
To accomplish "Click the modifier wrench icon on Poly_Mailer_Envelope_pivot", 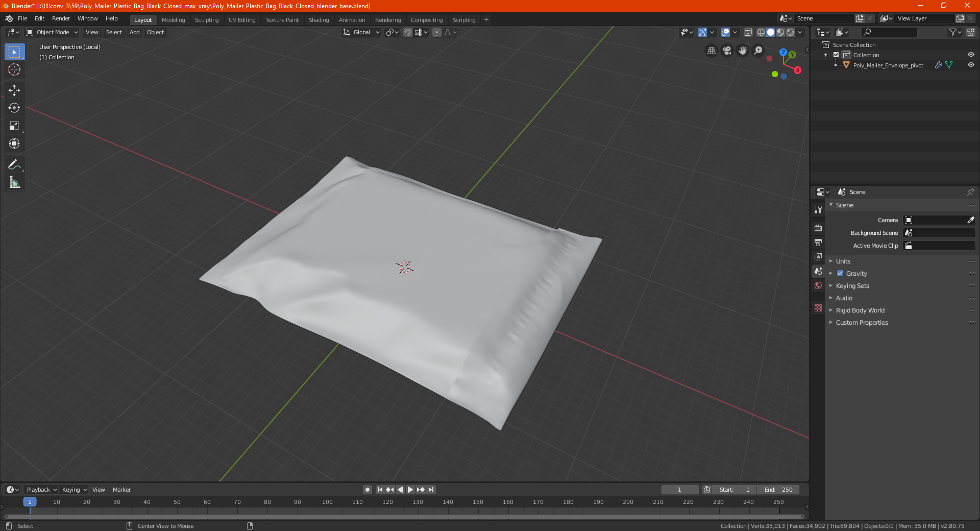I will click(938, 65).
